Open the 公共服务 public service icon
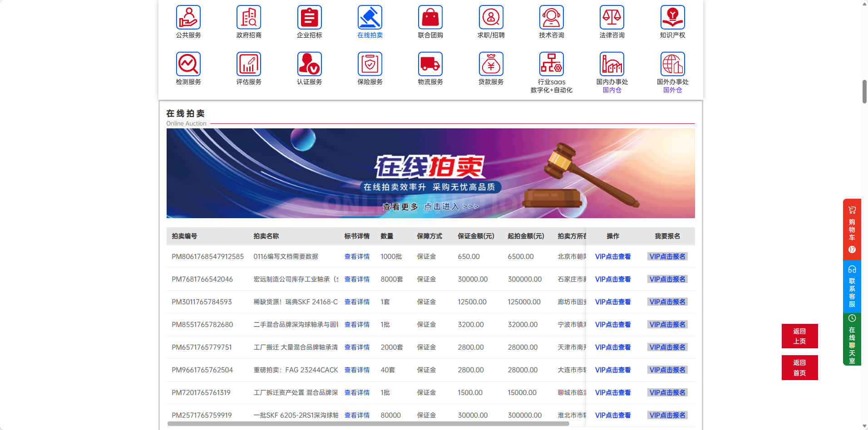 [x=188, y=18]
